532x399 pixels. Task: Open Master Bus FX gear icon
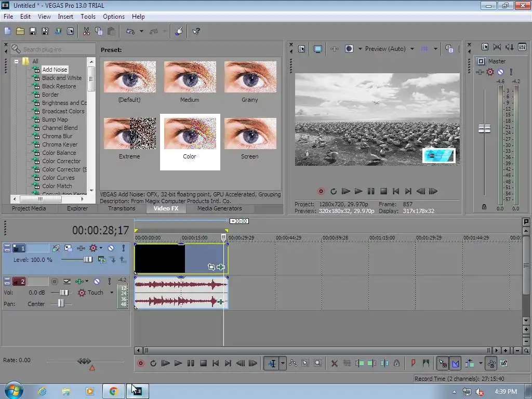tap(490, 72)
